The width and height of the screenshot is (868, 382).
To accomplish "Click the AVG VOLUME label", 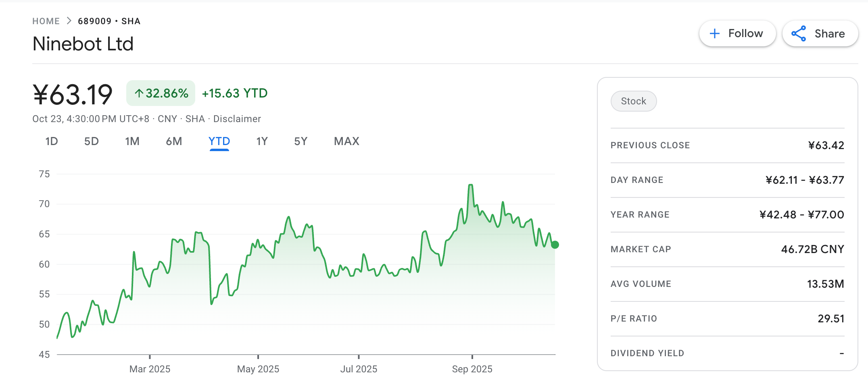I will [641, 284].
